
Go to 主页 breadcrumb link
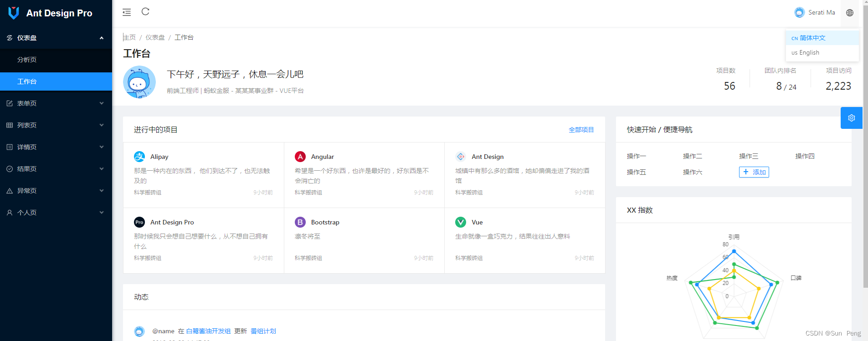(129, 37)
